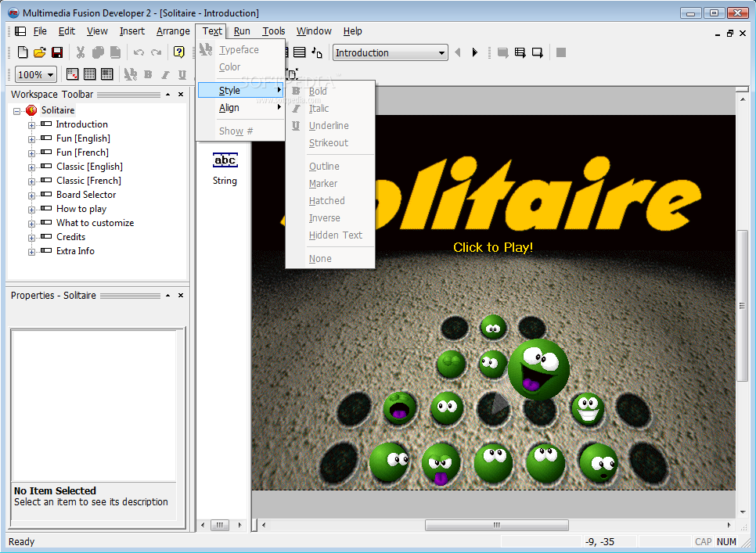Open the File menu
The image size is (756, 553).
click(40, 31)
